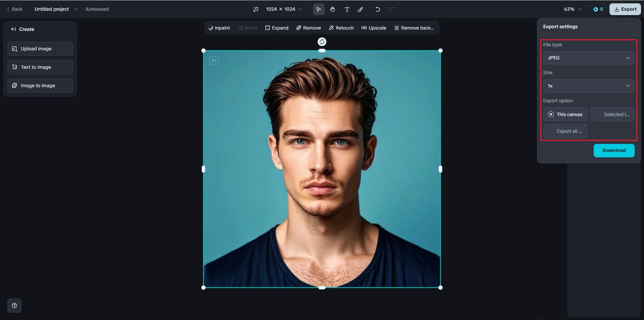Viewport: 644px width, 320px height.
Task: Click the AI badge on the image
Action: [214, 60]
